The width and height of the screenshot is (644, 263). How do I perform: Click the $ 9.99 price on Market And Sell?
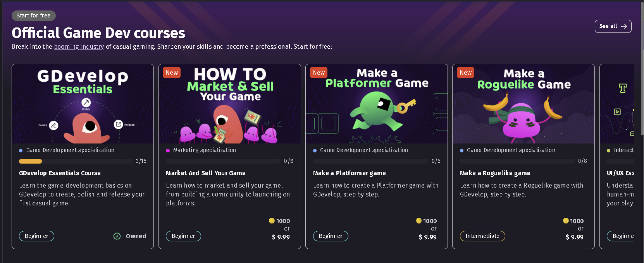pos(281,237)
